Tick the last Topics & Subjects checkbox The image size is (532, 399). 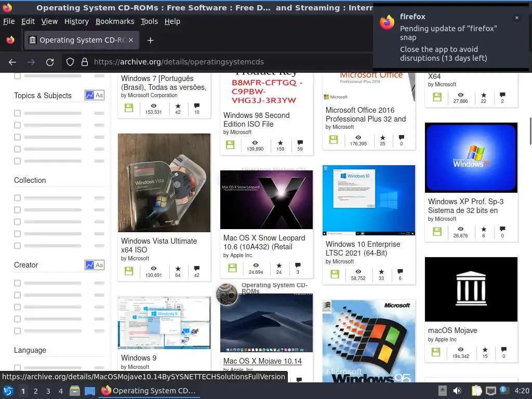click(x=17, y=161)
